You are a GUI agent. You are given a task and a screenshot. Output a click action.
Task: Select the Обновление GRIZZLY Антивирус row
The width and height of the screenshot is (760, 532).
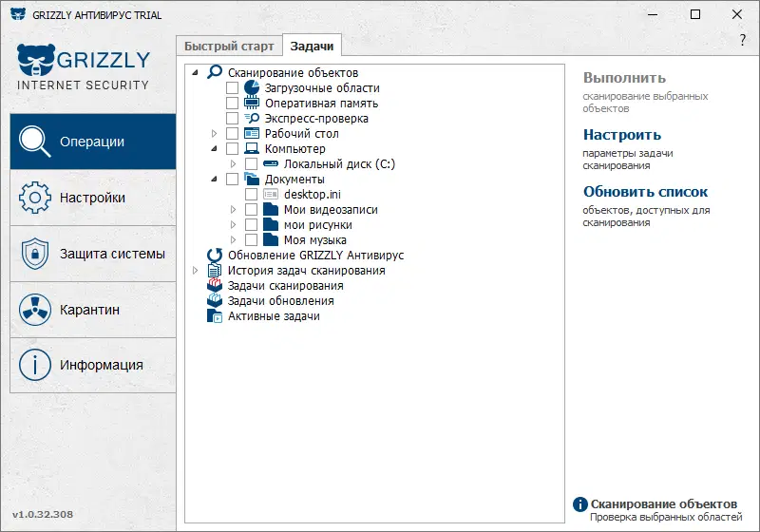click(x=315, y=255)
